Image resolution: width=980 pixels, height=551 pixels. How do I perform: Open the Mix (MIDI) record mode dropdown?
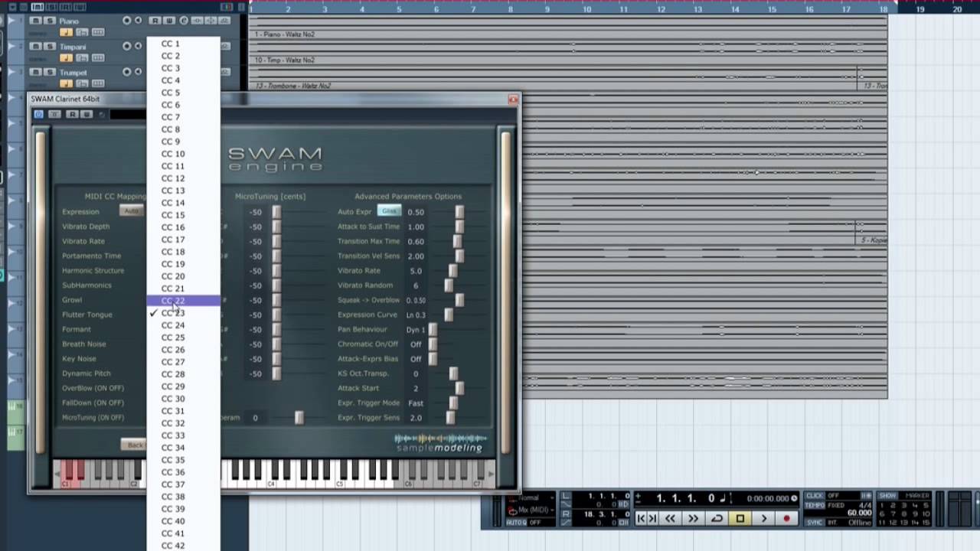532,510
